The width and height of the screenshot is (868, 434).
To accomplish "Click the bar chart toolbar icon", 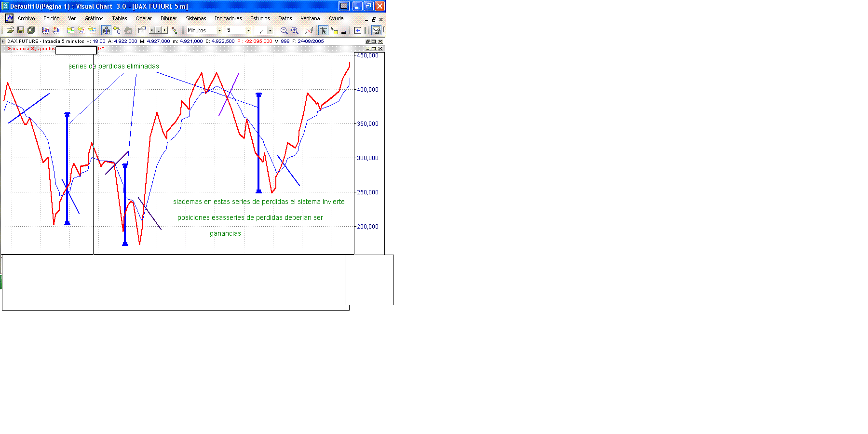I will click(46, 30).
